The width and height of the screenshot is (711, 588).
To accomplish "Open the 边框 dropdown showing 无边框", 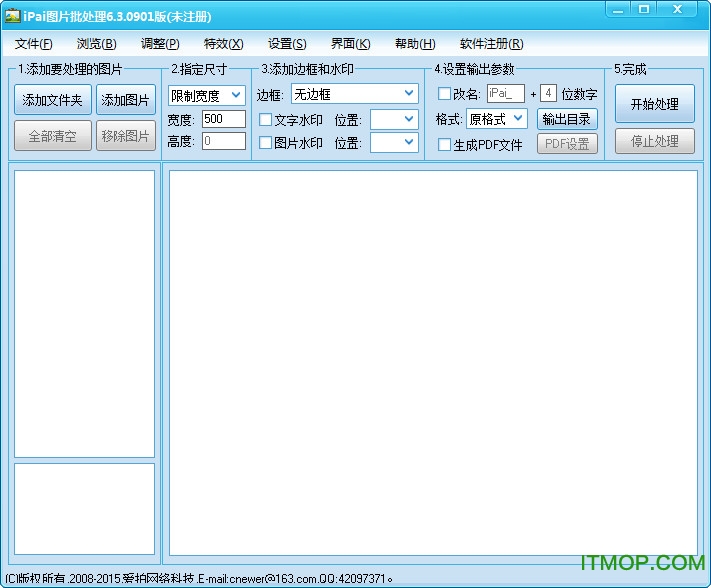I will [x=355, y=94].
